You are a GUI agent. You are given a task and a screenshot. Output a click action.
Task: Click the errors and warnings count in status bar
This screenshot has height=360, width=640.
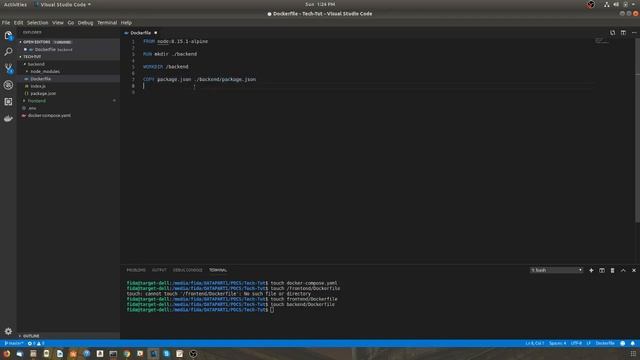(36, 343)
